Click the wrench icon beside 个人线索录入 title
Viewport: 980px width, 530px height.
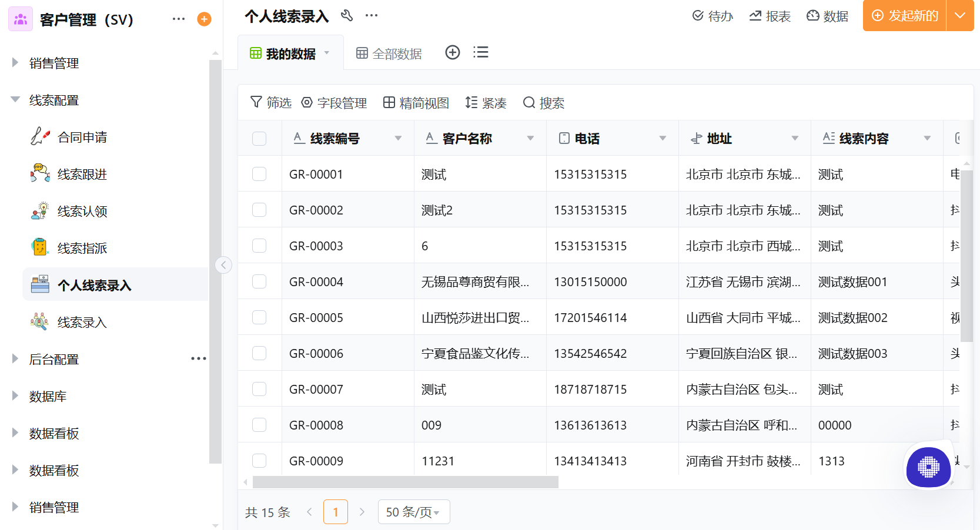(x=347, y=16)
